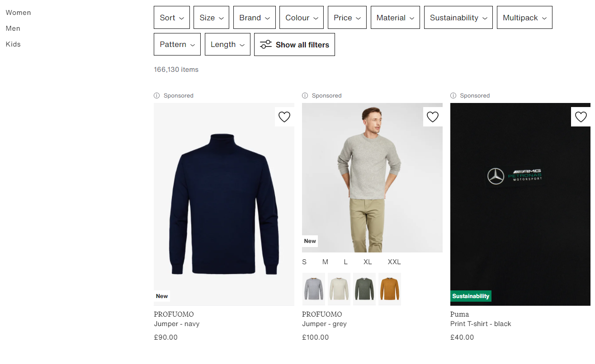The width and height of the screenshot is (595, 364).
Task: Favourite the Puma Print T-shirt
Action: click(581, 117)
